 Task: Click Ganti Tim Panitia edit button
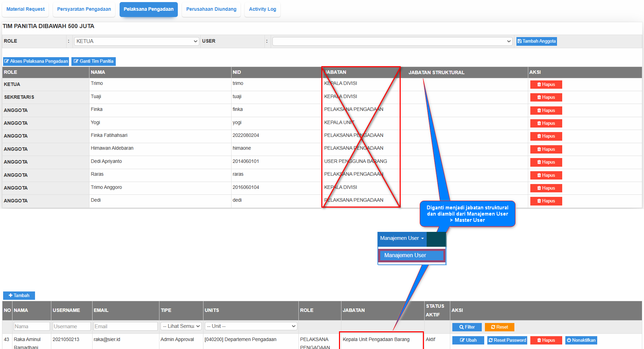[94, 61]
